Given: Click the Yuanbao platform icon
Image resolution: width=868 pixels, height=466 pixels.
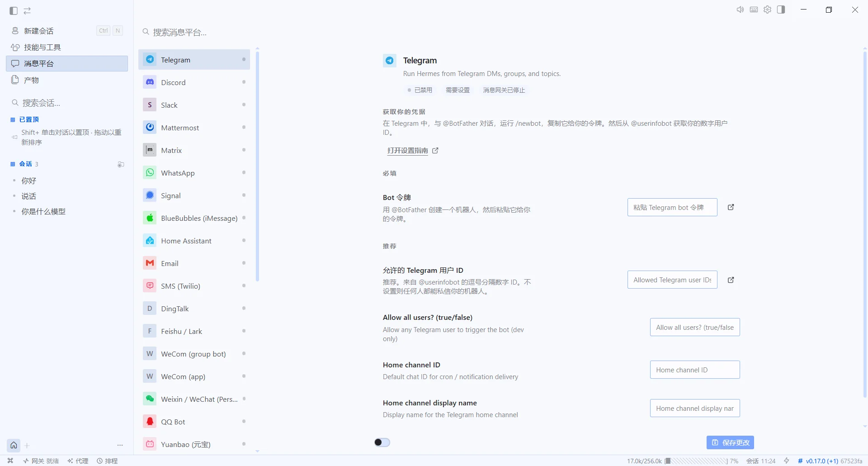Looking at the screenshot, I should tap(150, 444).
